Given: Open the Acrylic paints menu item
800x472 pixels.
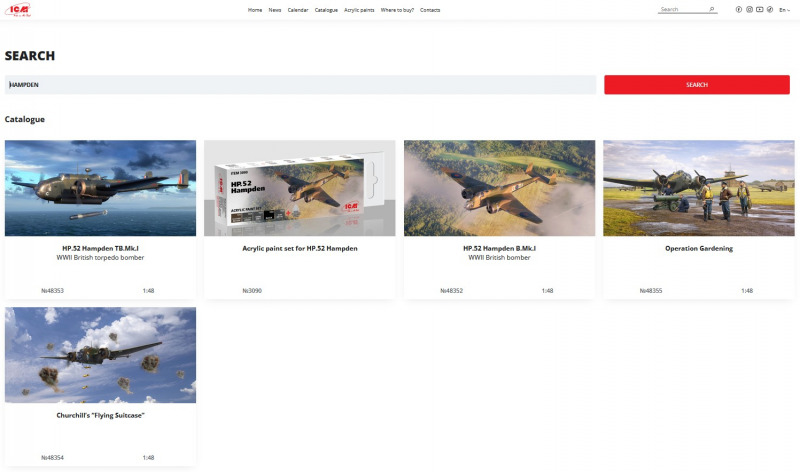Looking at the screenshot, I should (x=359, y=10).
